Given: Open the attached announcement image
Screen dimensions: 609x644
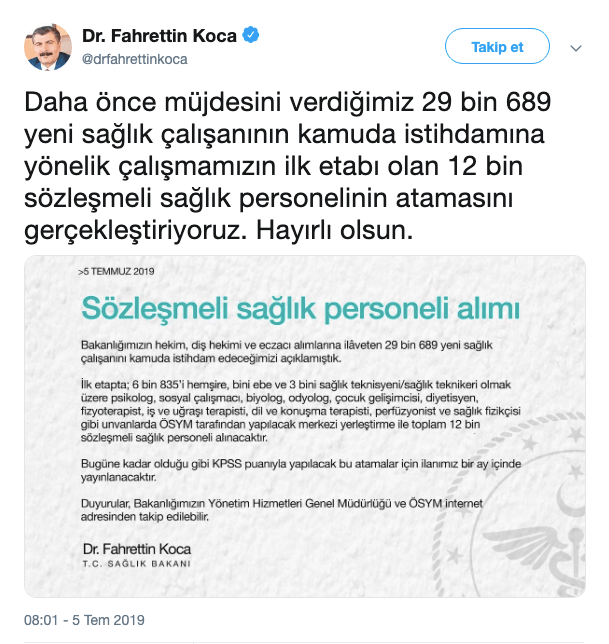Looking at the screenshot, I should pyautogui.click(x=305, y=426).
